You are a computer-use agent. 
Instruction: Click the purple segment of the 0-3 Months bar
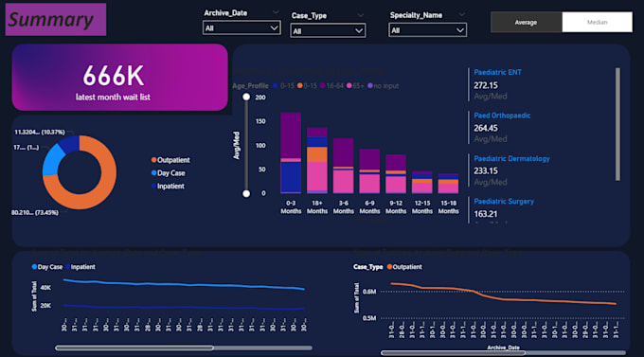[x=291, y=135]
